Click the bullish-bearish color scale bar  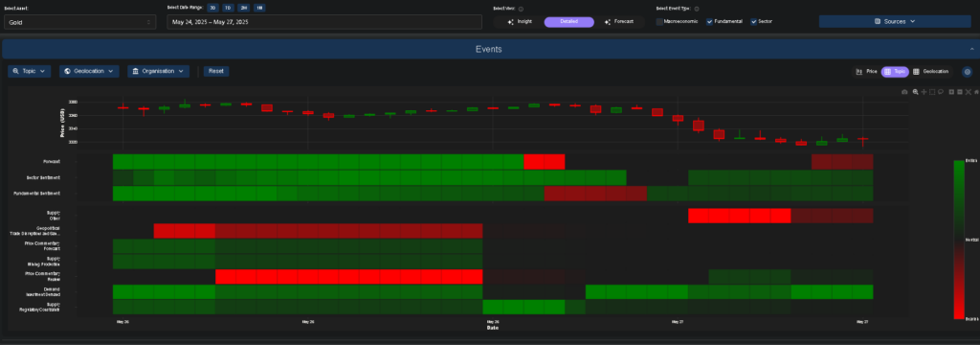point(959,240)
